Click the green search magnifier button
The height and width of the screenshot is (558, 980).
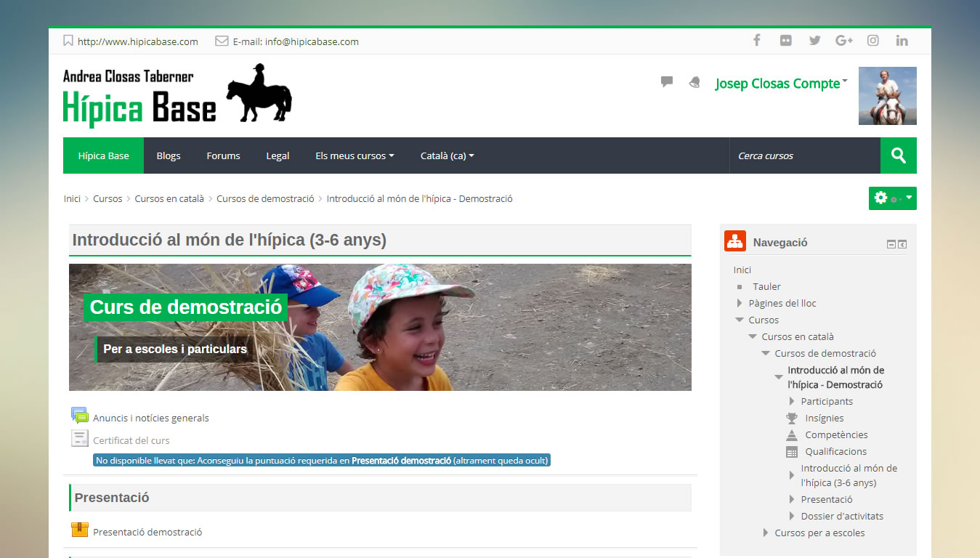(x=898, y=155)
